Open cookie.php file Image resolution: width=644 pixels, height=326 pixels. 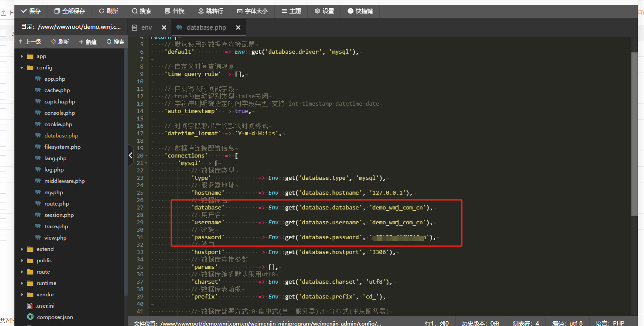click(x=58, y=124)
